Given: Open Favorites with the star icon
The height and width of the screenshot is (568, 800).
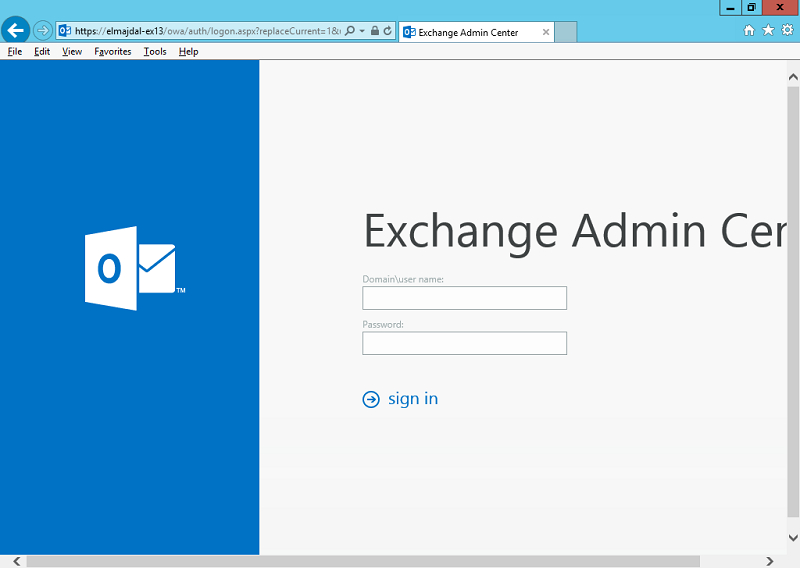Looking at the screenshot, I should [x=768, y=30].
